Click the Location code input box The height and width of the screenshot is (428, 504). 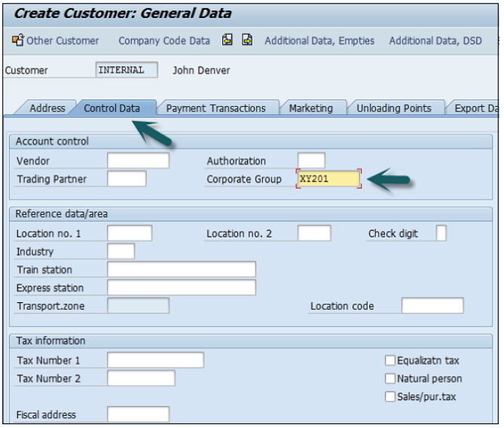click(432, 306)
